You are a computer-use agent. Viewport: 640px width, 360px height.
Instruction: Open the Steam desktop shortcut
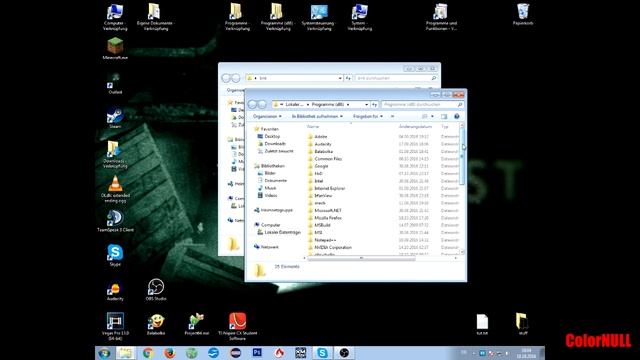coord(115,118)
